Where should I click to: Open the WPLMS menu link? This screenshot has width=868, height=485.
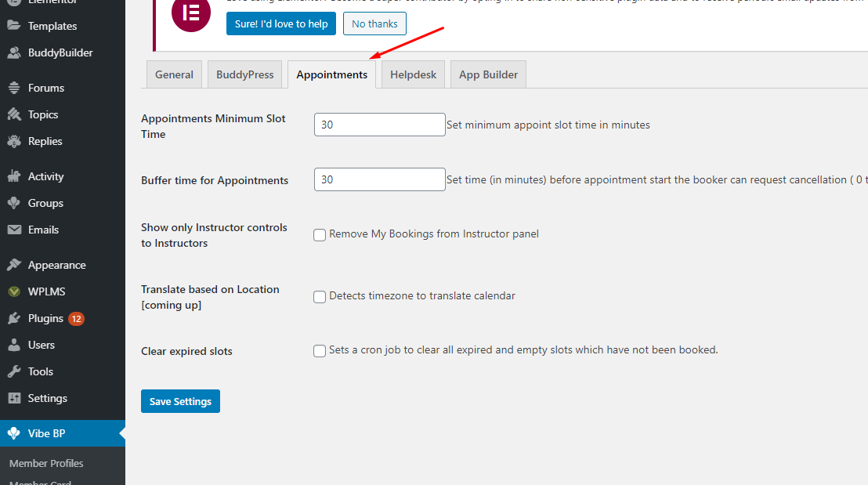click(46, 291)
